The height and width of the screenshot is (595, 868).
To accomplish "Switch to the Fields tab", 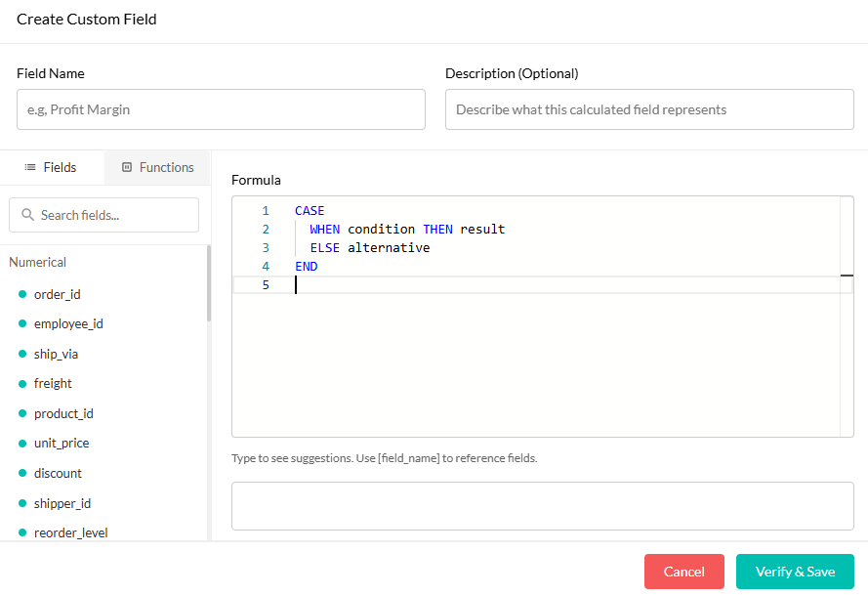I will (x=52, y=167).
